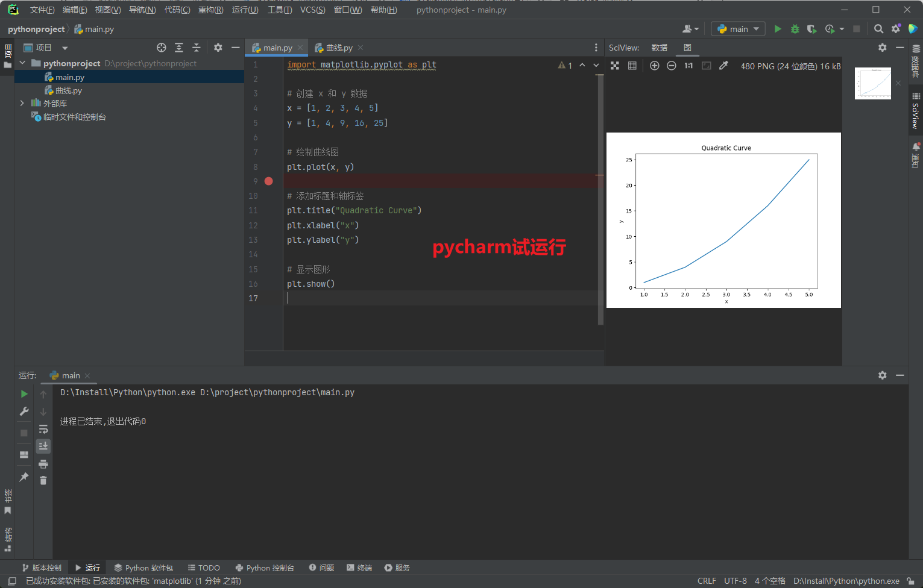Jump to next highlighted error arrow

tap(596, 65)
